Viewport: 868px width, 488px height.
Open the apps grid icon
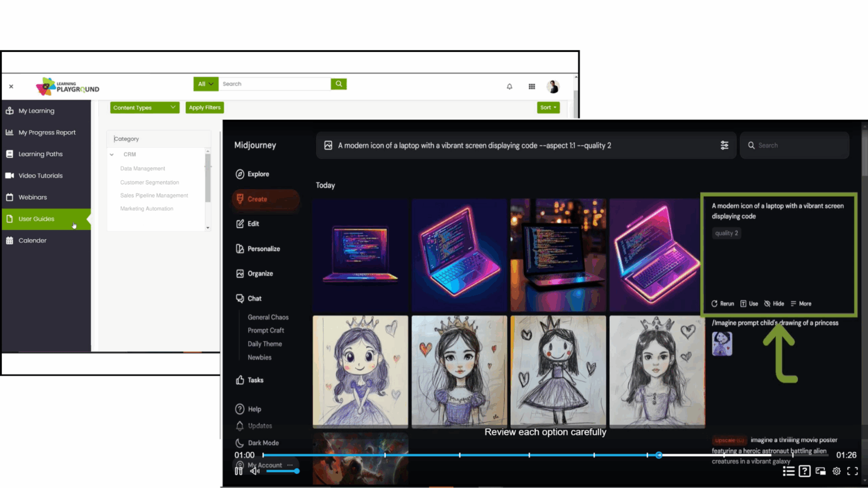click(532, 86)
